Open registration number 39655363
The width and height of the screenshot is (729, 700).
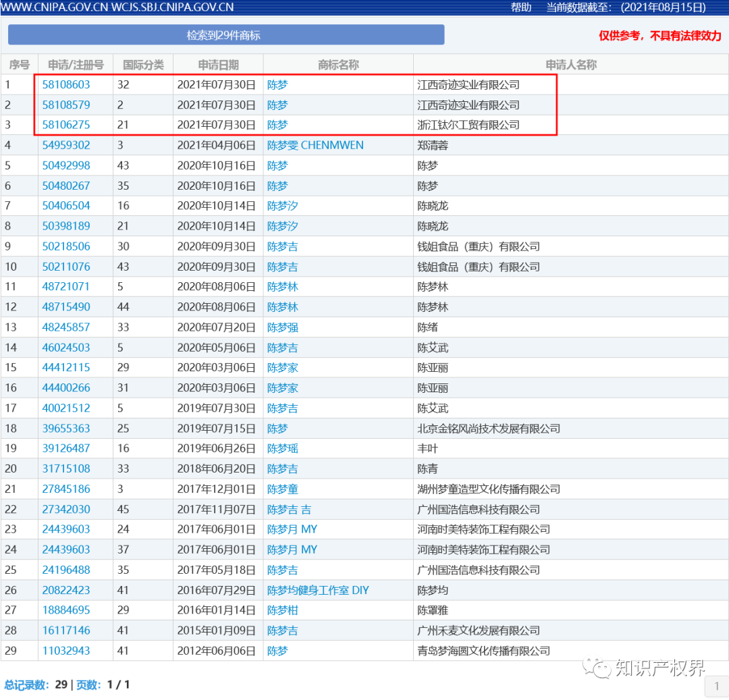pos(66,429)
